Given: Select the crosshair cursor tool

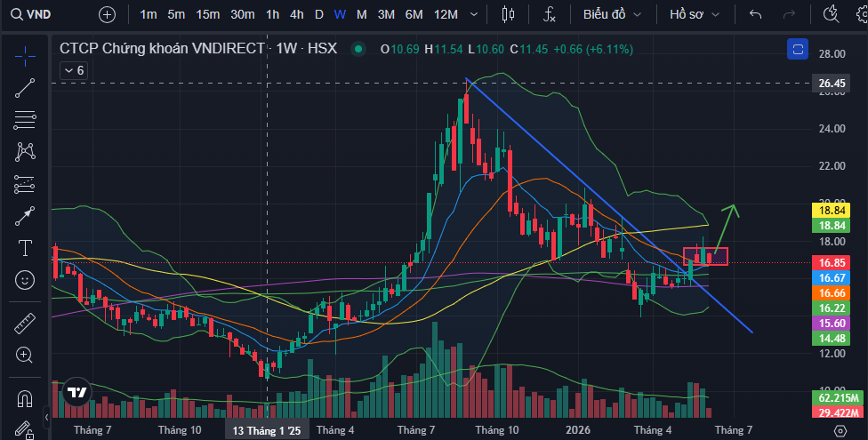Looking at the screenshot, I should click(25, 56).
